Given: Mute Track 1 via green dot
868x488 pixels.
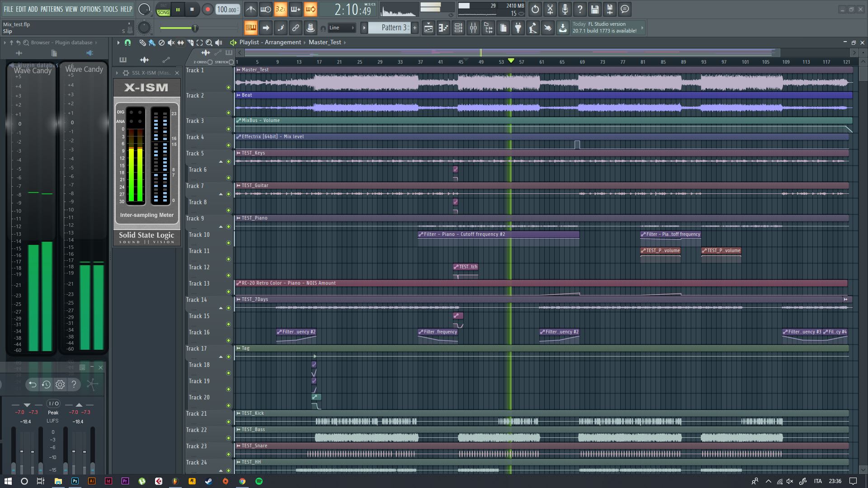Looking at the screenshot, I should coord(228,88).
